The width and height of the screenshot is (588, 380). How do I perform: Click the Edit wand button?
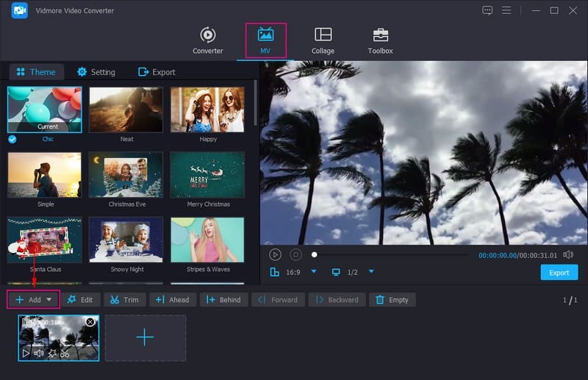(80, 300)
